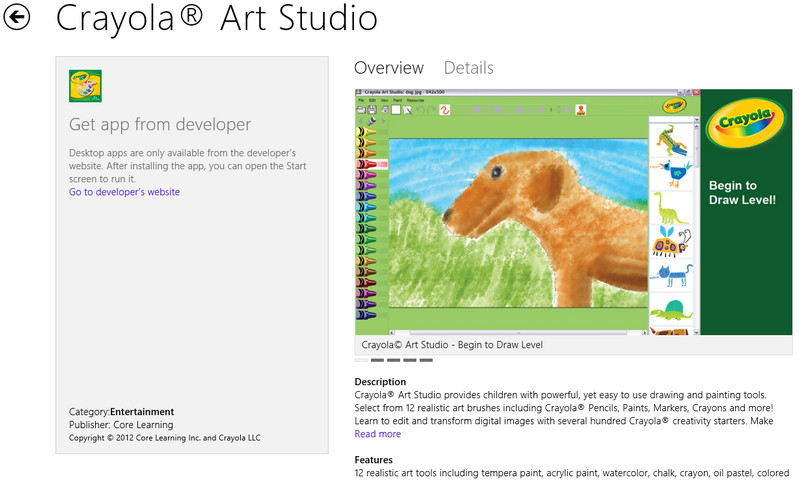Pick the yellow crayon at top
This screenshot has width=799, height=481.
368,131
